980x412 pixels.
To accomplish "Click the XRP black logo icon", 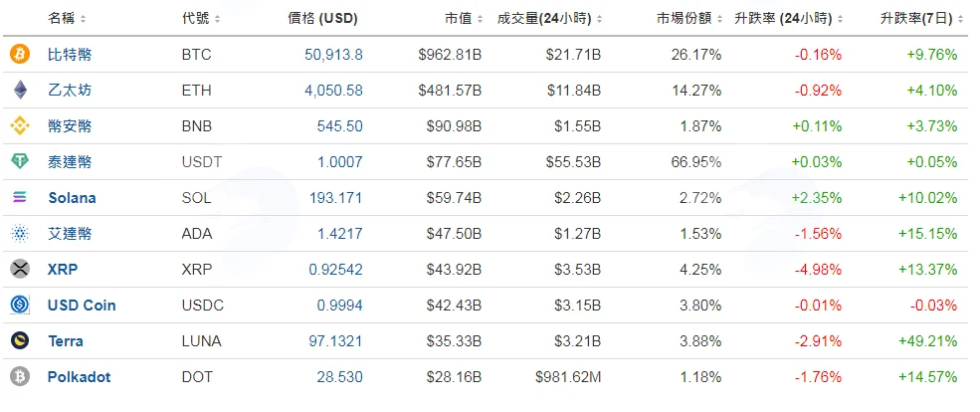I will 20,270.
